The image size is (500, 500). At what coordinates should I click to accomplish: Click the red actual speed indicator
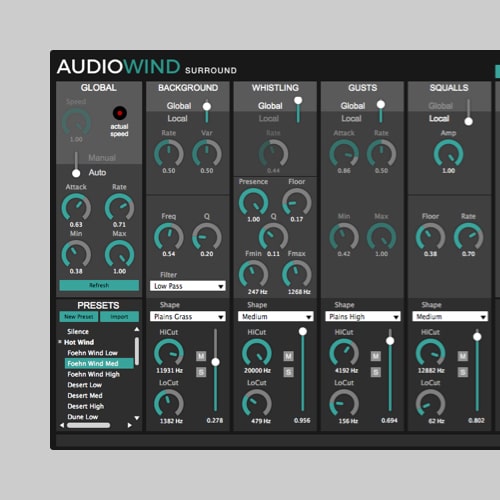[120, 113]
